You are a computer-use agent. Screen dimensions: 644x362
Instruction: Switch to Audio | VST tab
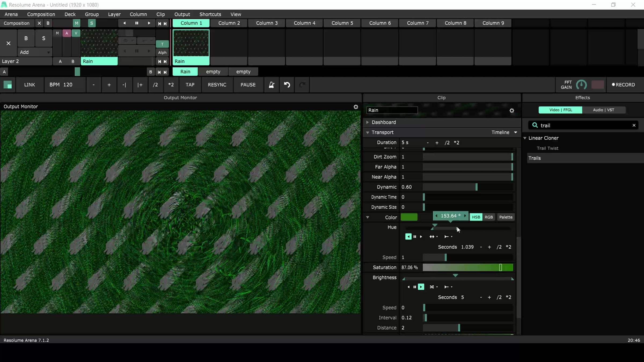point(603,110)
